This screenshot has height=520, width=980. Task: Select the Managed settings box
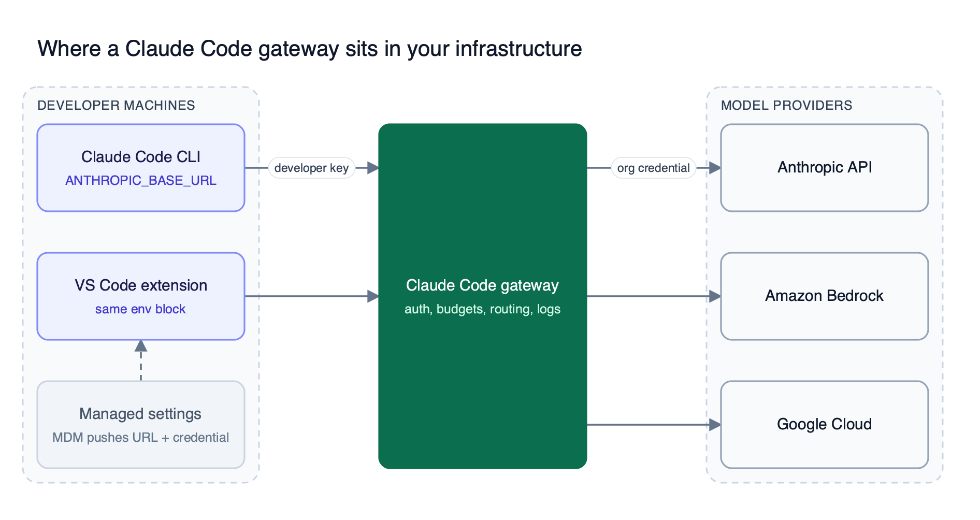coord(141,425)
